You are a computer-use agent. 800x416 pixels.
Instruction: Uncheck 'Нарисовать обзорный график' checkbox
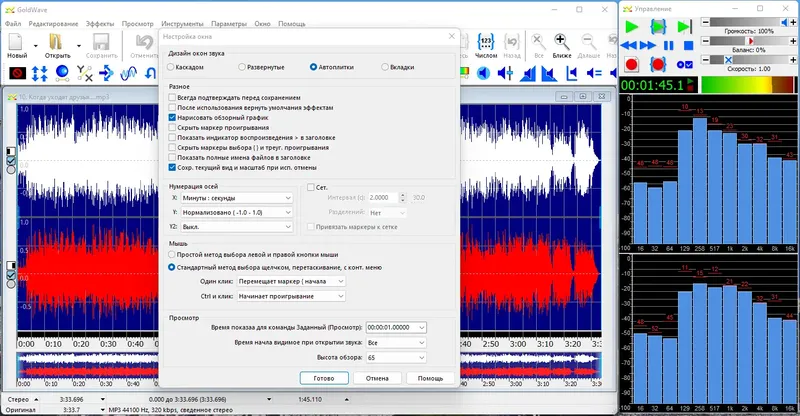point(172,117)
